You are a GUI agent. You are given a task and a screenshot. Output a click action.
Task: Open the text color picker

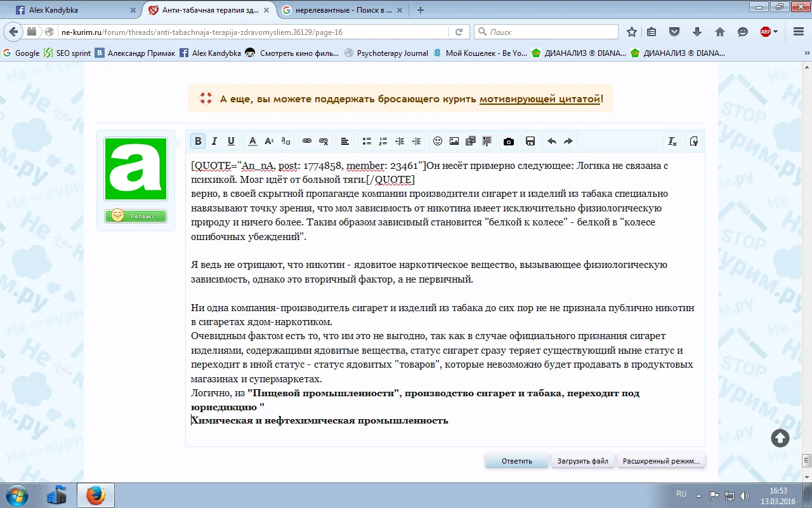tap(252, 141)
